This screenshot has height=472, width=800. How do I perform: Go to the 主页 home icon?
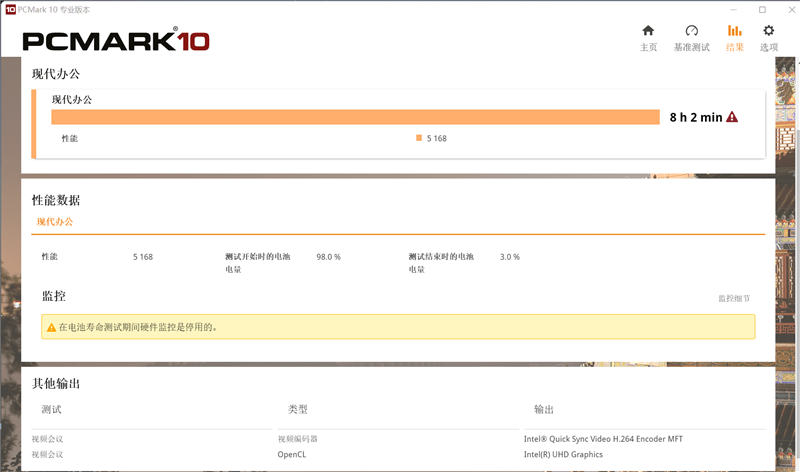pos(648,31)
